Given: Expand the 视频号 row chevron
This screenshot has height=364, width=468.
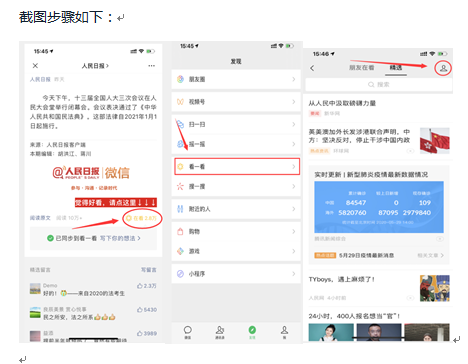Looking at the screenshot, I should pyautogui.click(x=294, y=102).
